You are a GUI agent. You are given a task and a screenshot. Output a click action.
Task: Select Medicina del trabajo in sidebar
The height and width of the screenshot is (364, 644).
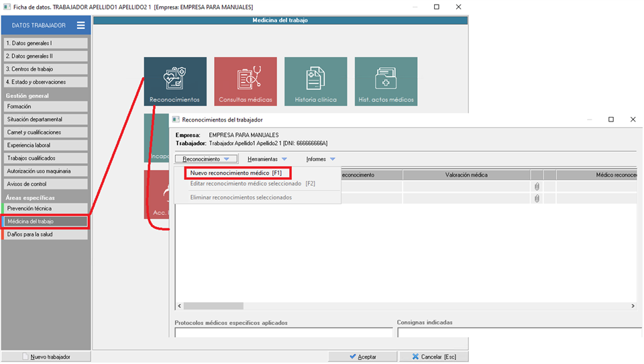[x=45, y=222]
